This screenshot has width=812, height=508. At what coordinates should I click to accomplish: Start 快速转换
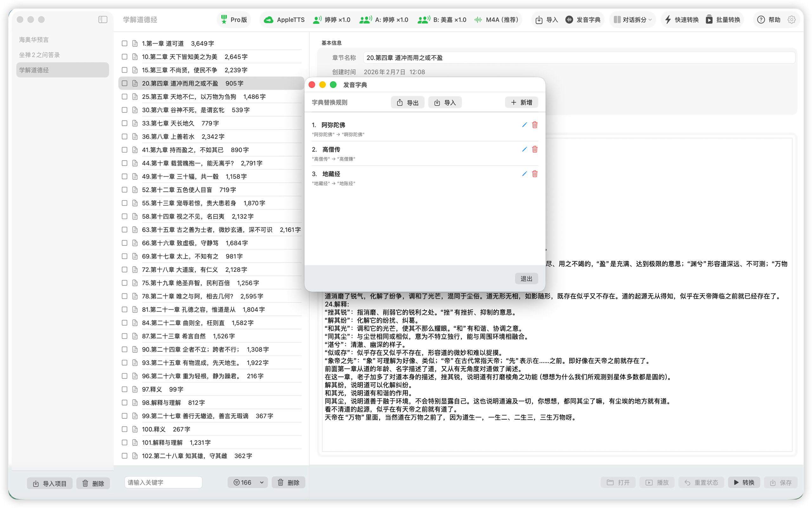click(x=681, y=19)
